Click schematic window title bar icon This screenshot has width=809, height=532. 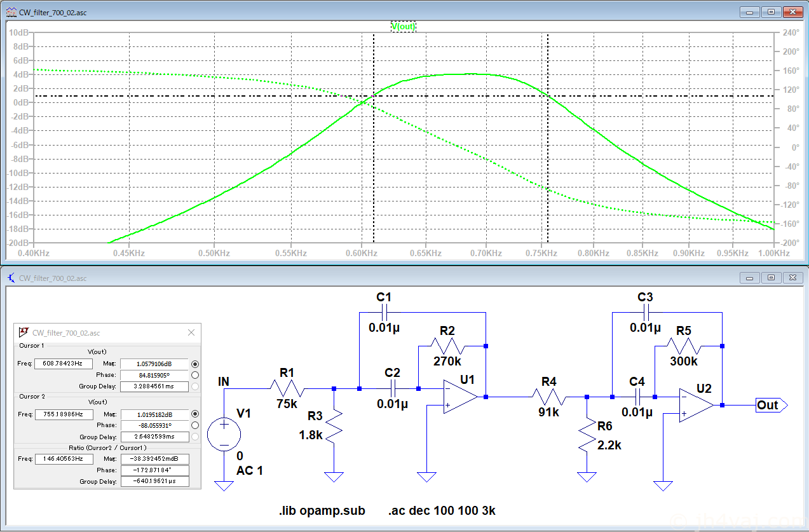point(11,278)
